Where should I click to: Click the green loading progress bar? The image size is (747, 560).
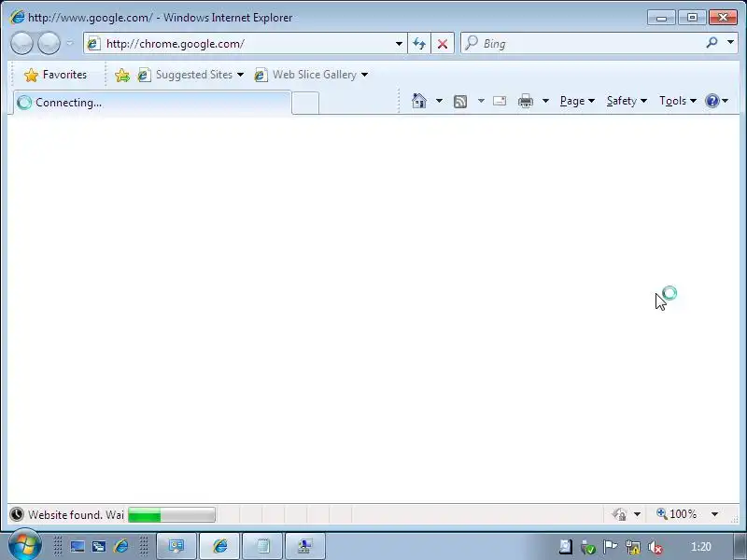172,515
